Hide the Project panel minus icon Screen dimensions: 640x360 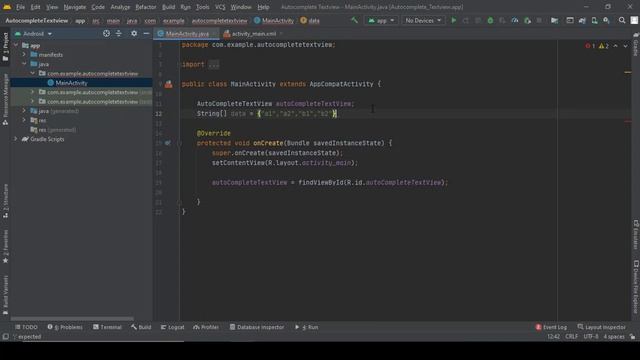tap(146, 33)
